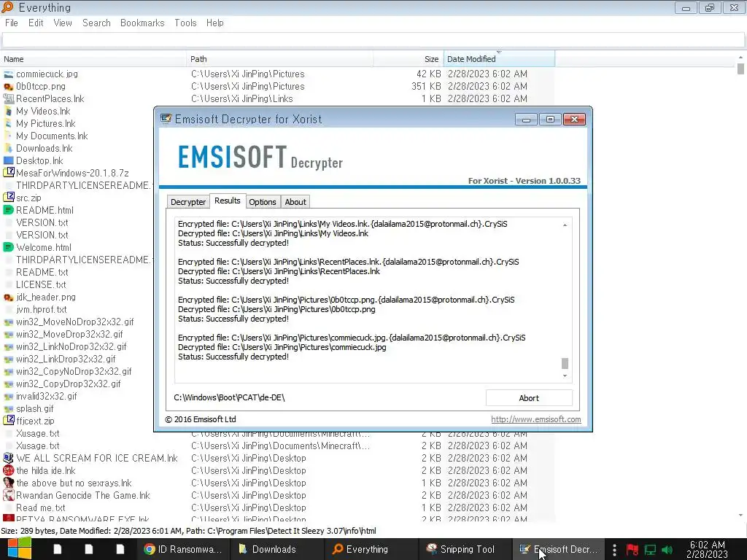The image size is (747, 560).
Task: Select the win32_MoveNoDrop32x32.gif icon
Action: pyautogui.click(x=9, y=322)
